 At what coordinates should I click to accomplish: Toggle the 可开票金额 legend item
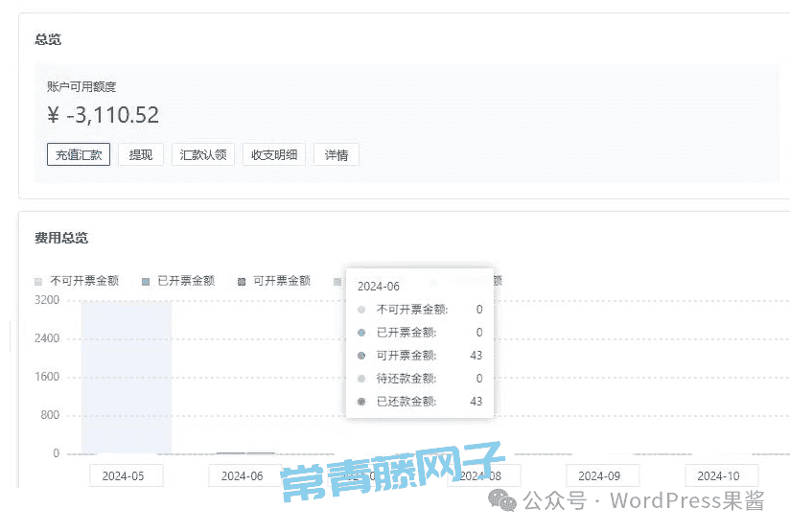[x=274, y=281]
